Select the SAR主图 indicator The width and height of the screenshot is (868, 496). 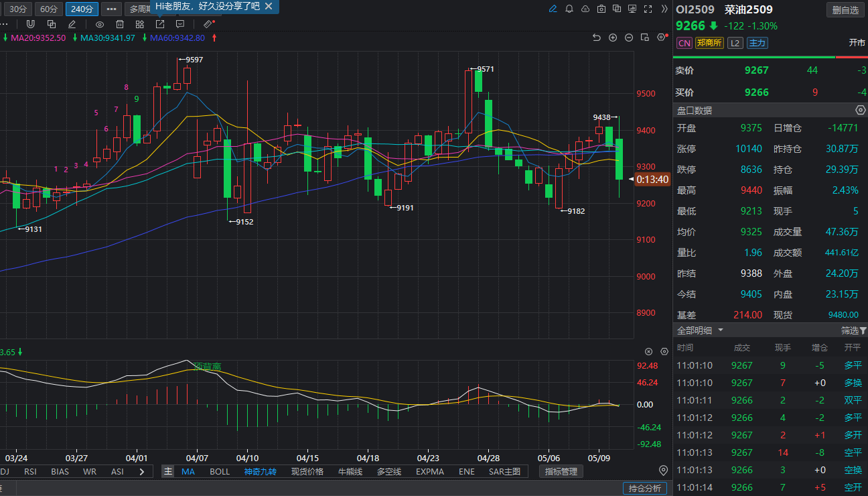504,471
